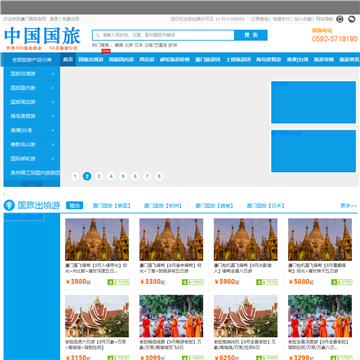This screenshot has width=360, height=360.
Task: Expand the 国旅国内游 sidebar category arrow
Action: (53, 88)
